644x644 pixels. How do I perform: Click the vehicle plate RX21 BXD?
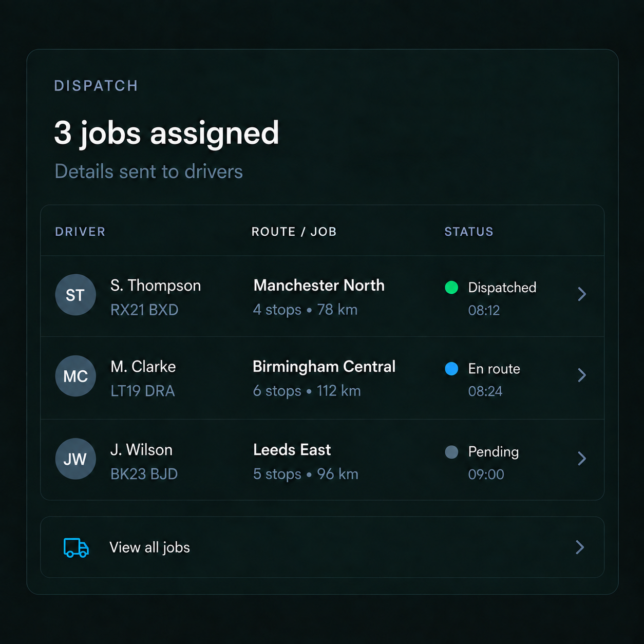144,310
